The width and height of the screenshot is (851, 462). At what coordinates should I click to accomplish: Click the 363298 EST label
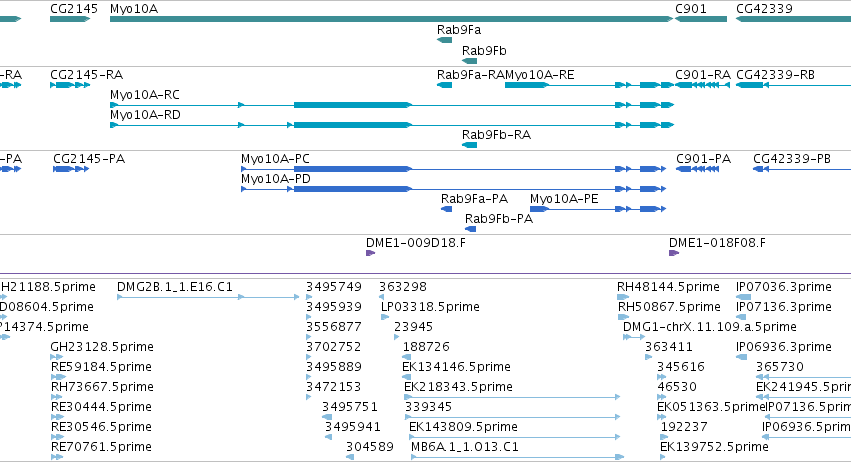pos(403,287)
